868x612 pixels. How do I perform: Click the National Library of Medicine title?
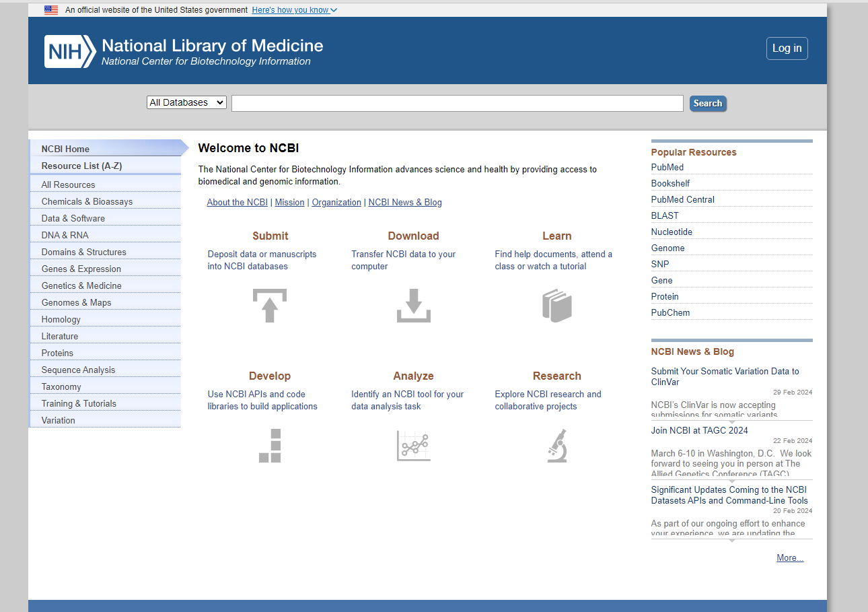tap(213, 46)
